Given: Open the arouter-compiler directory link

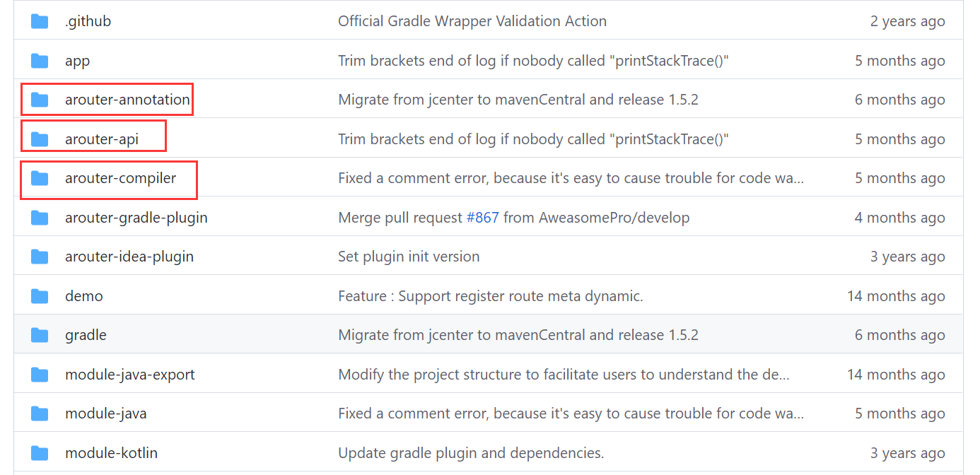Looking at the screenshot, I should tap(120, 178).
